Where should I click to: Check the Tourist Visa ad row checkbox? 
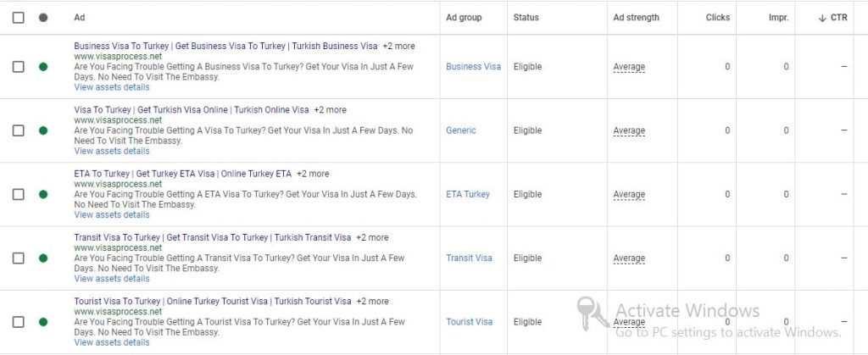[19, 322]
